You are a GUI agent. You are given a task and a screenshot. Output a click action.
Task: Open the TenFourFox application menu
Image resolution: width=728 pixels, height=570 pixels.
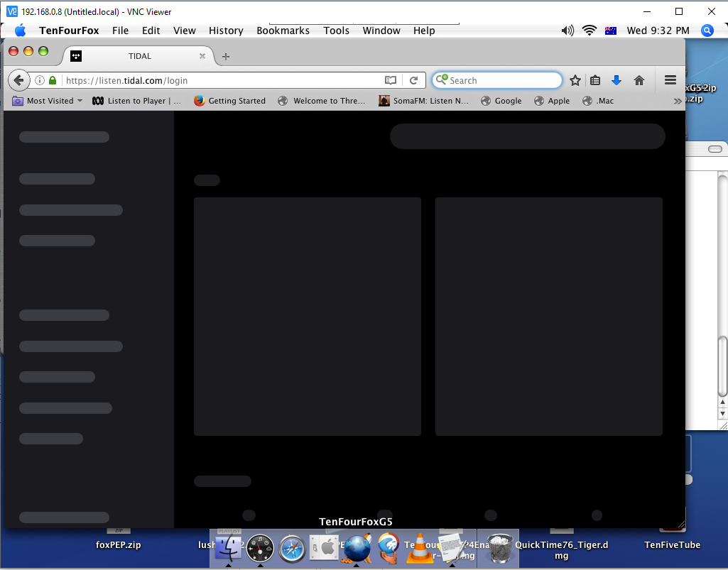[69, 31]
